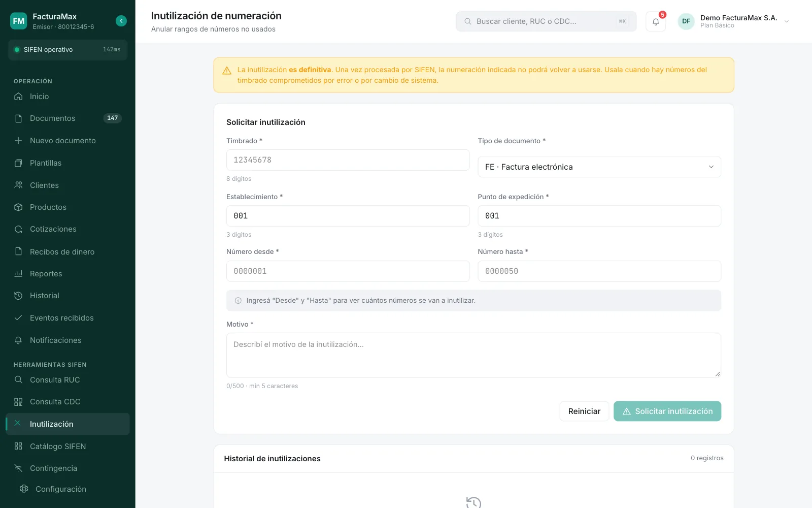Click the Inicio home icon
Viewport: 812px width, 508px height.
coord(18,97)
